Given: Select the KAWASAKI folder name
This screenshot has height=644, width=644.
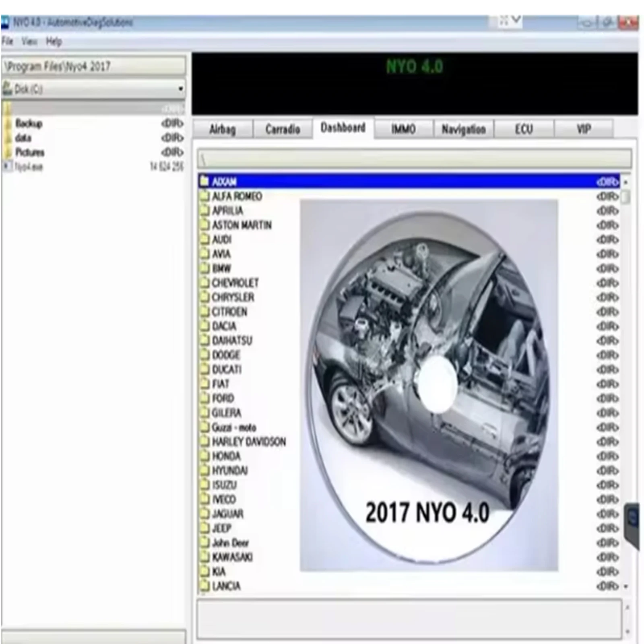Looking at the screenshot, I should point(232,557).
